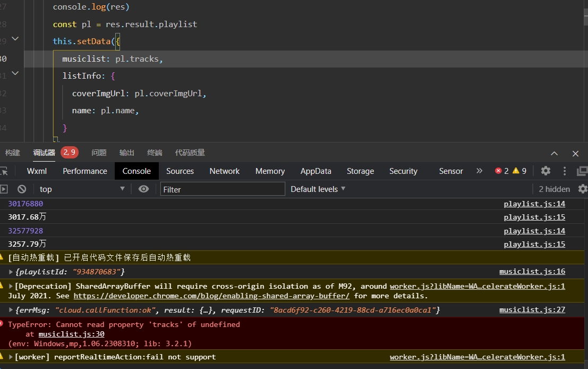The width and height of the screenshot is (588, 369).
Task: Fold the this.setData code block
Action: 15,39
